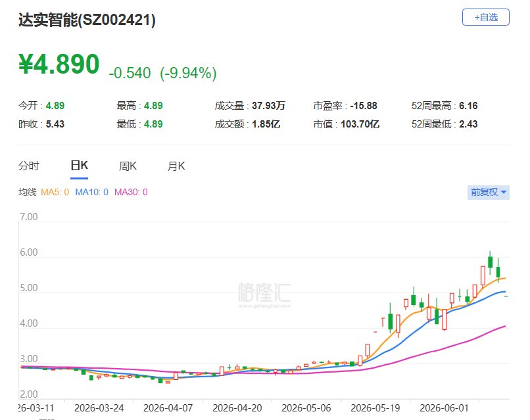Click the 达实智能(SZ002421) stock title

87,20
